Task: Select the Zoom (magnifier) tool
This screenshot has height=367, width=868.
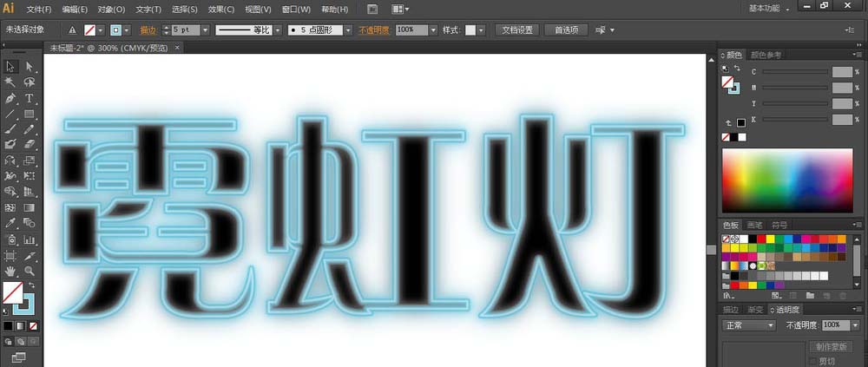Action: coord(30,272)
